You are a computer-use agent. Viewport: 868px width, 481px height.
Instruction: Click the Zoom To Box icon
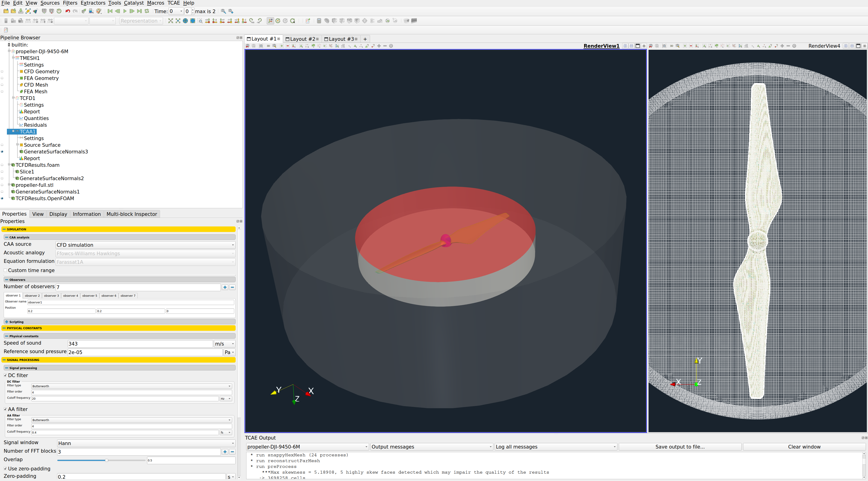coord(200,21)
